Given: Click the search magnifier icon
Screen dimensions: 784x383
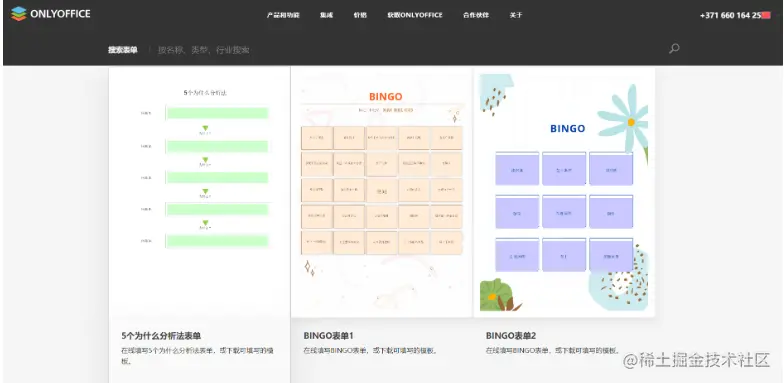Looking at the screenshot, I should point(674,48).
